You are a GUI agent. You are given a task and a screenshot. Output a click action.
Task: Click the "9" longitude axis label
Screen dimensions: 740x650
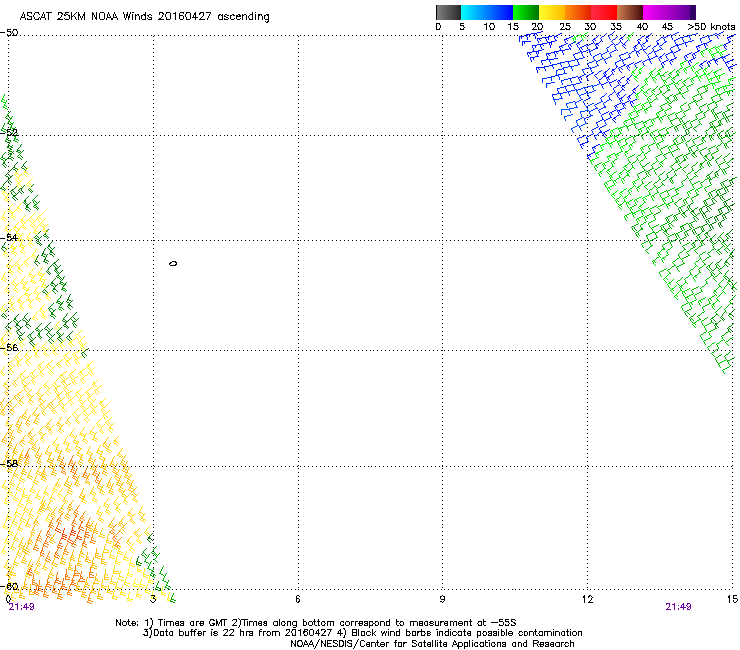pyautogui.click(x=442, y=599)
